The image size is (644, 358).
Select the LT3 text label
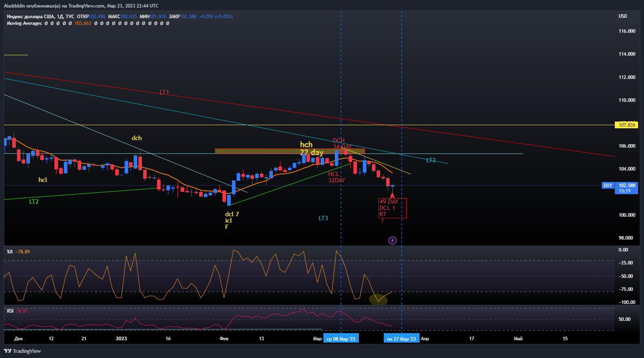coord(323,218)
